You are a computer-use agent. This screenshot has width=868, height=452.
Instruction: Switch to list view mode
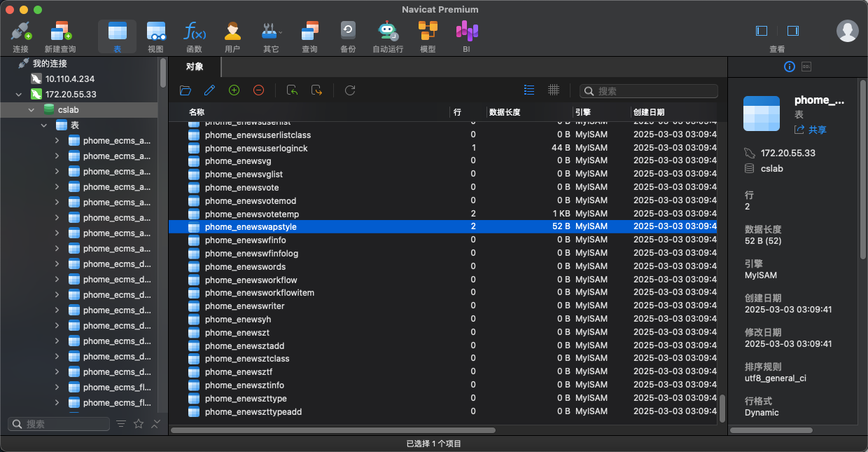[529, 90]
